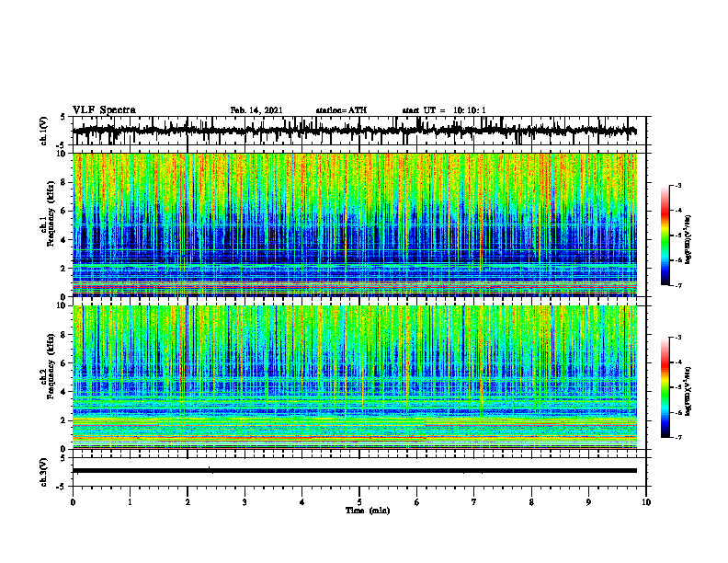Click time axis tick label '3'
728x563 pixels.
245,502
